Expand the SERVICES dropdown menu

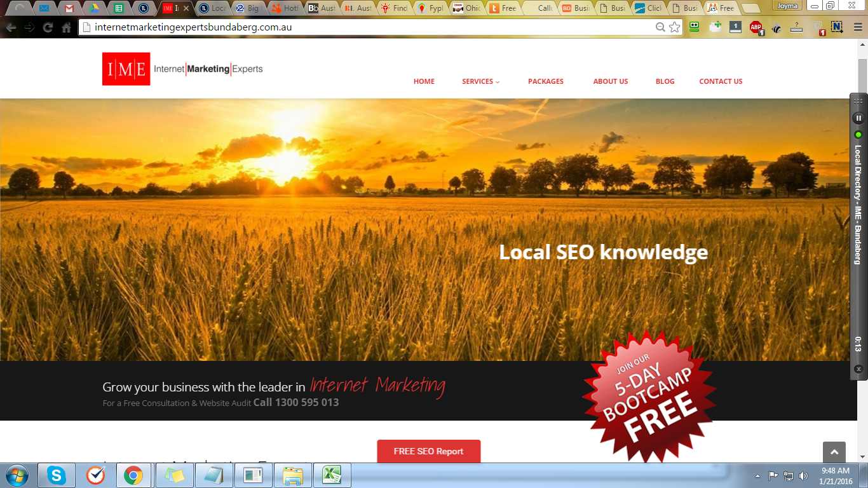click(480, 81)
